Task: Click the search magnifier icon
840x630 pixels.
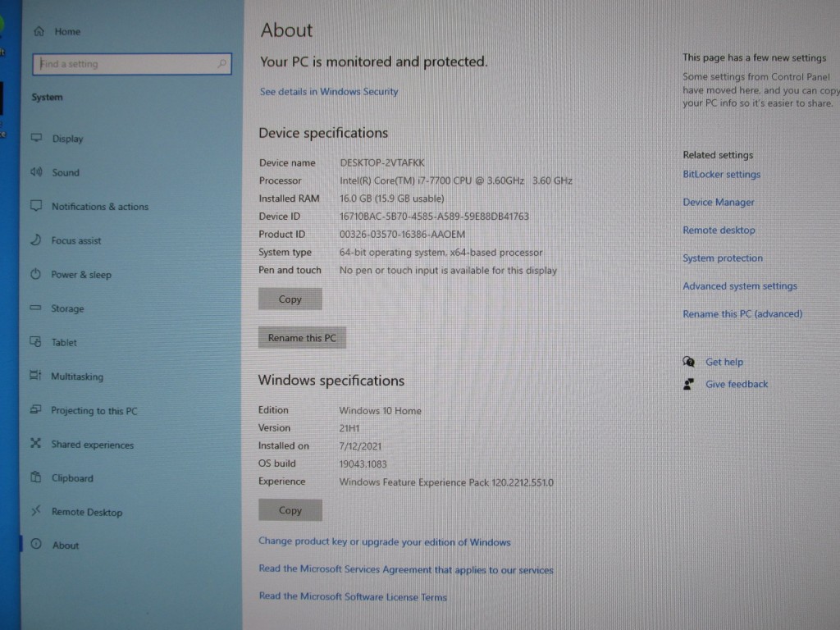Action: (221, 64)
